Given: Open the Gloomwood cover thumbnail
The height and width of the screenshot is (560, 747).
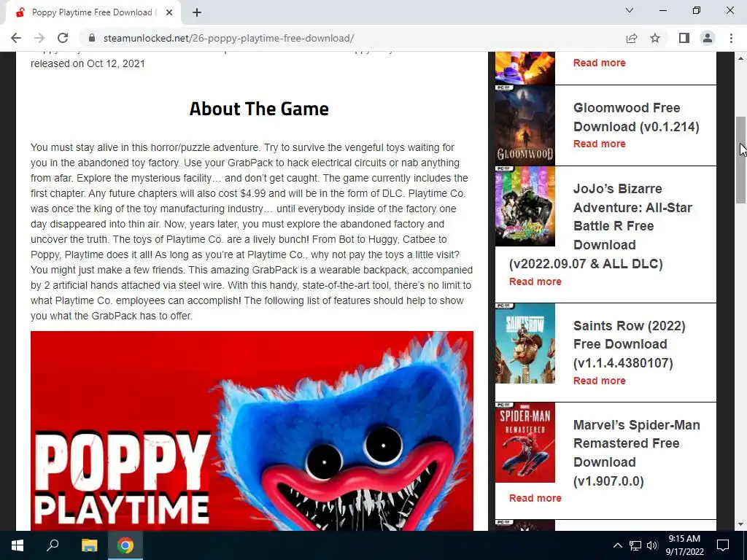Looking at the screenshot, I should pyautogui.click(x=525, y=125).
